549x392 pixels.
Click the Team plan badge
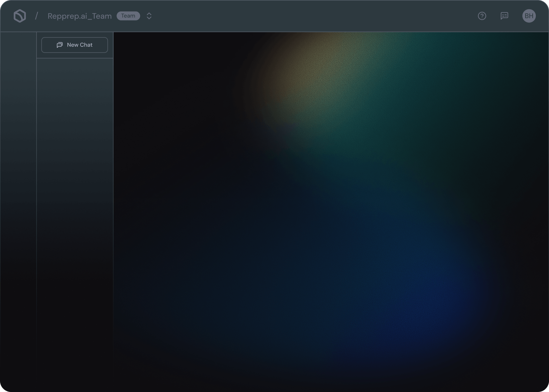coord(128,16)
